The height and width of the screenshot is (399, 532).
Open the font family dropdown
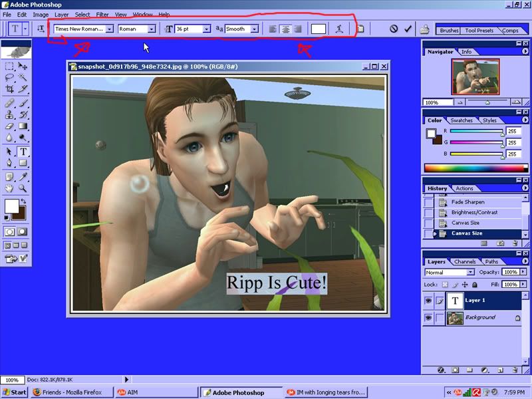tap(109, 29)
